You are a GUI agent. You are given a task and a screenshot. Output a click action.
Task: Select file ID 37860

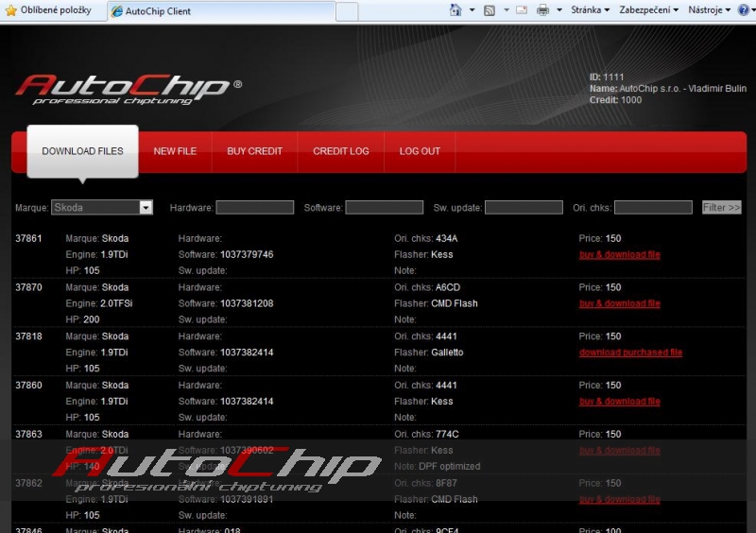(x=28, y=386)
